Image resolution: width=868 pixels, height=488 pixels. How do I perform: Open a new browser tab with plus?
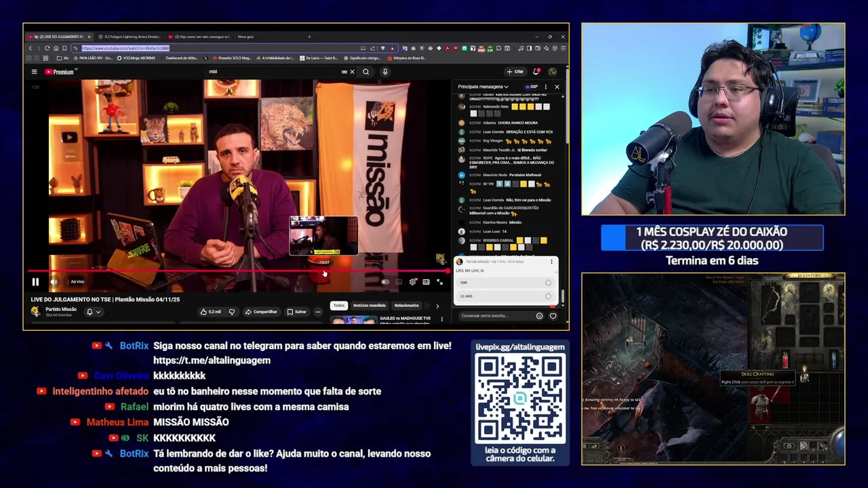(x=309, y=37)
